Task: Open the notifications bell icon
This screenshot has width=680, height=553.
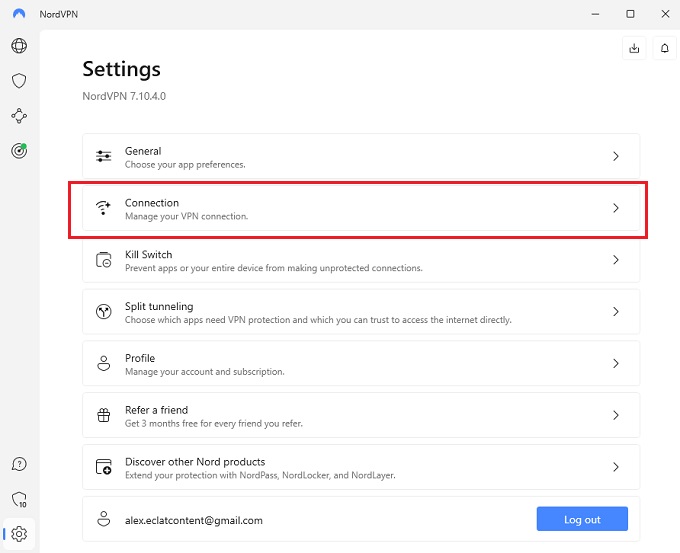Action: (x=664, y=47)
